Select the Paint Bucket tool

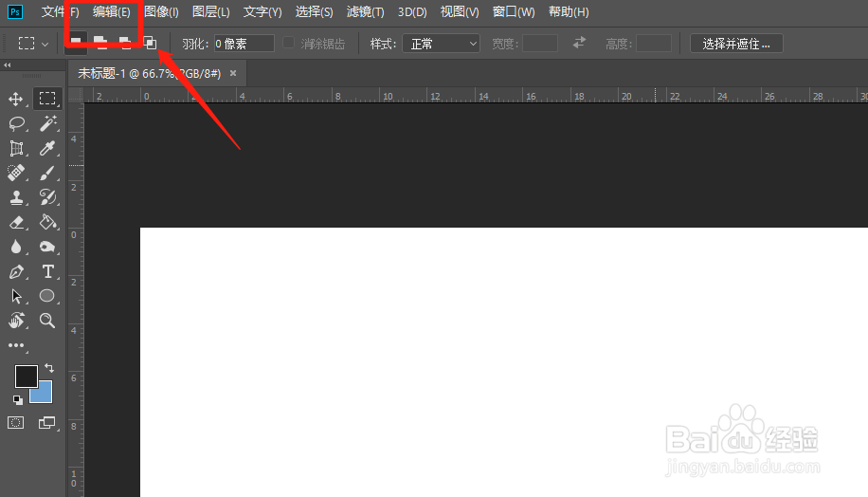[x=47, y=222]
